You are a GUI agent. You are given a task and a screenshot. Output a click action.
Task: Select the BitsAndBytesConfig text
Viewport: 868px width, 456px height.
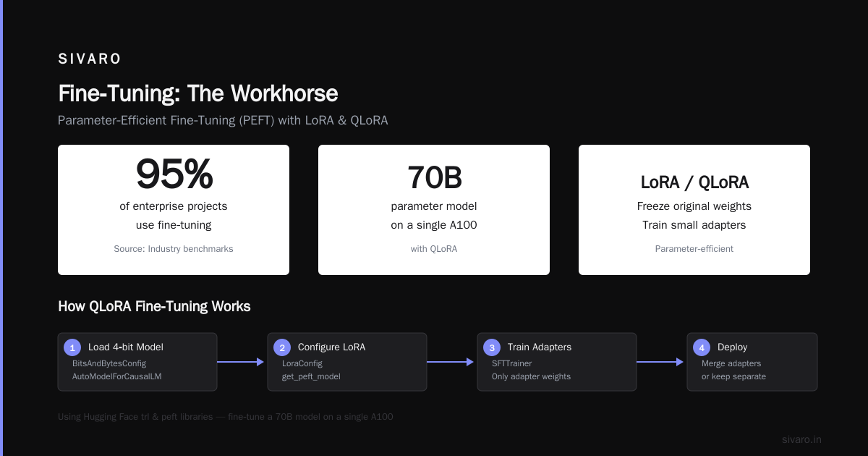(x=109, y=363)
